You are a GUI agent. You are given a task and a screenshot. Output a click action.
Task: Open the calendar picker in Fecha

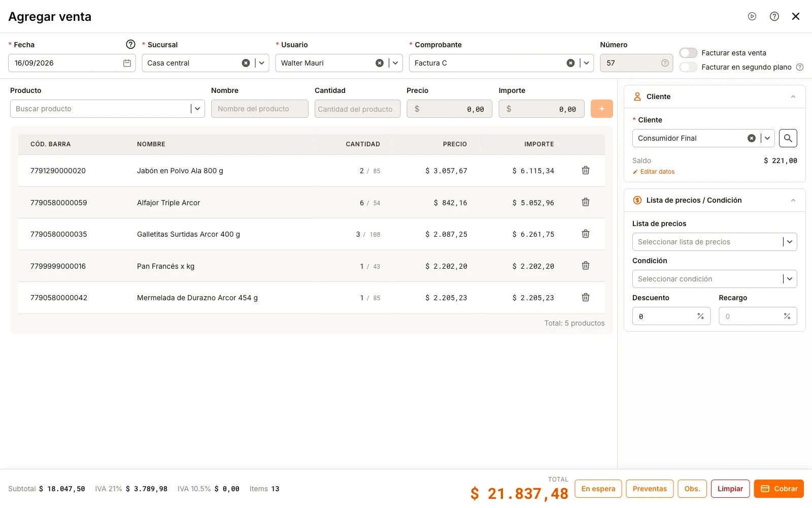(x=127, y=63)
